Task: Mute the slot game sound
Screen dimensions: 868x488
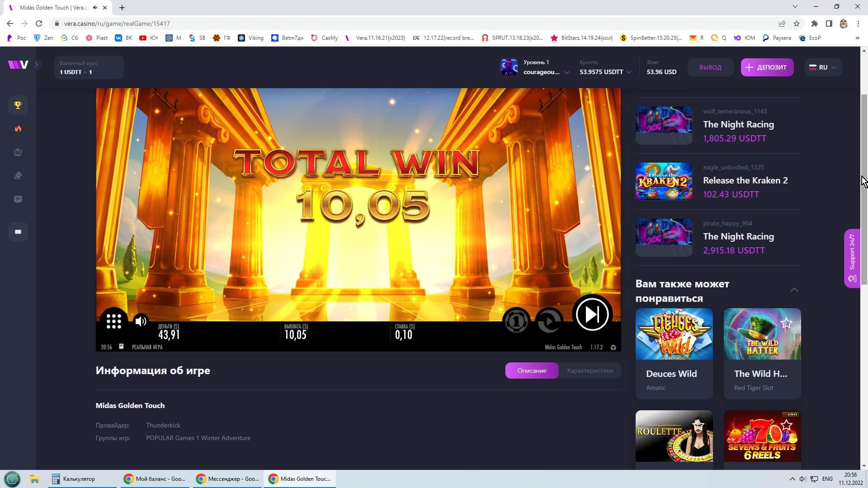Action: [141, 321]
